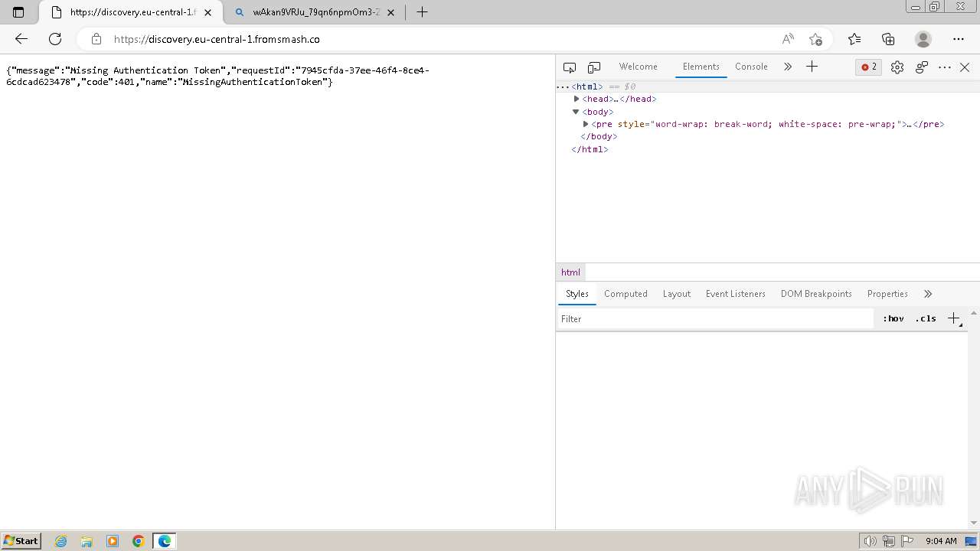
Task: Collapse the body node
Action: 577,112
